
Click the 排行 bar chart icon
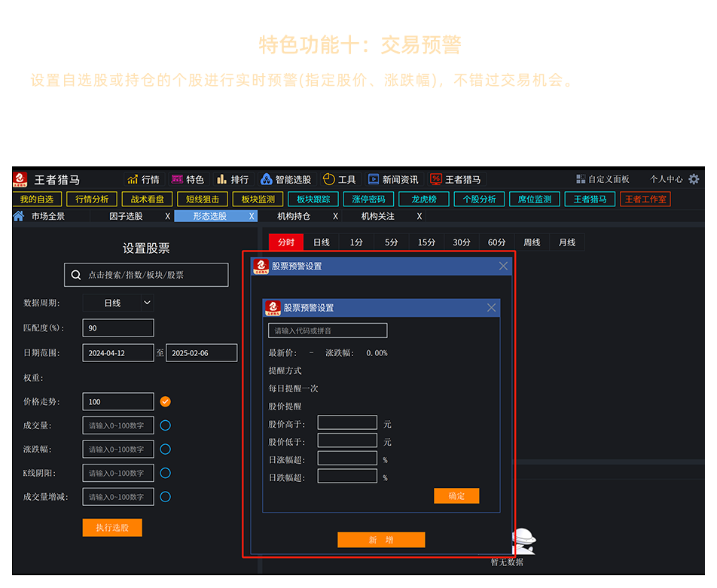click(x=221, y=180)
